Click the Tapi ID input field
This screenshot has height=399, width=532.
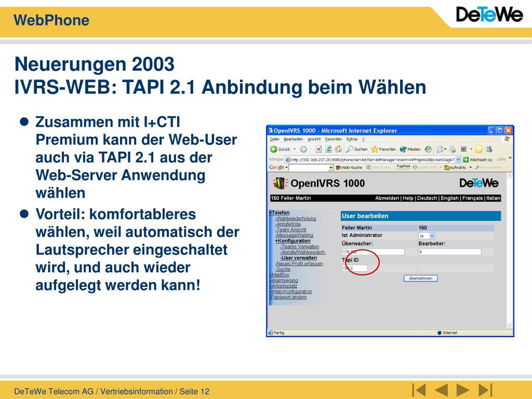coord(354,268)
